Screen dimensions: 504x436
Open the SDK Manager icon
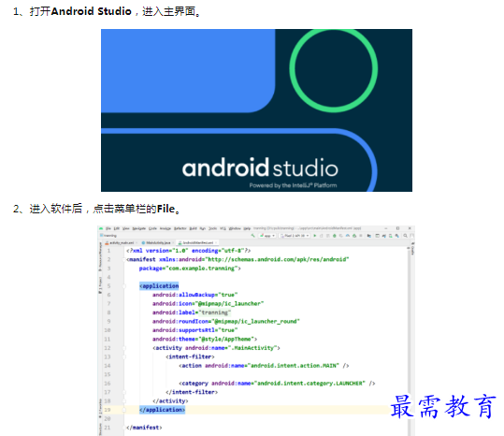pyautogui.click(x=397, y=236)
